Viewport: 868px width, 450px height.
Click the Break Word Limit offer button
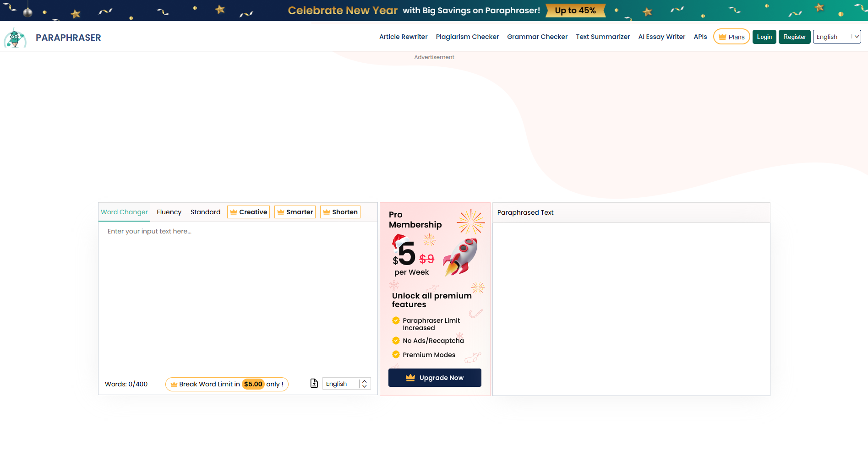227,384
